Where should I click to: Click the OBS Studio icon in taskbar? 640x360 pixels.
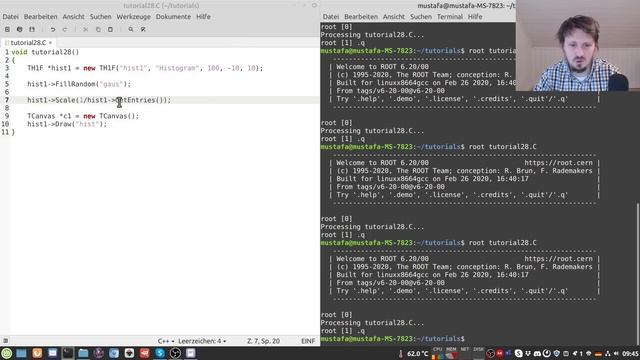point(176,353)
